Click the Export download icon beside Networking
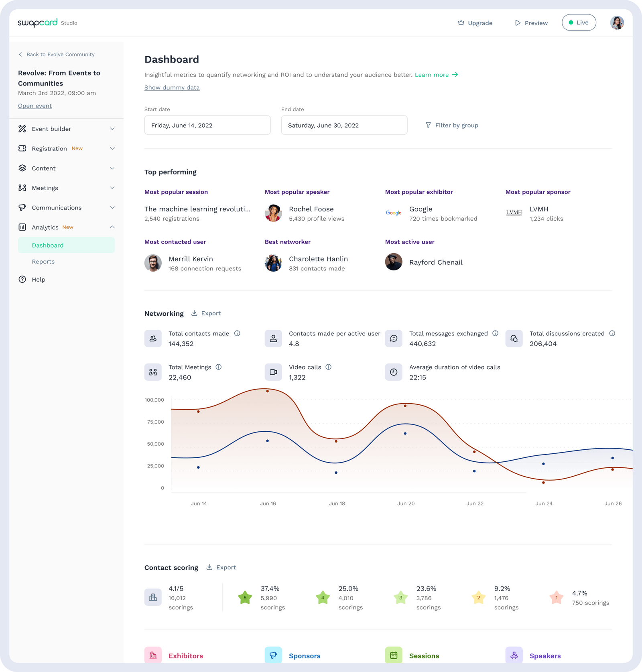This screenshot has height=672, width=642. click(194, 313)
